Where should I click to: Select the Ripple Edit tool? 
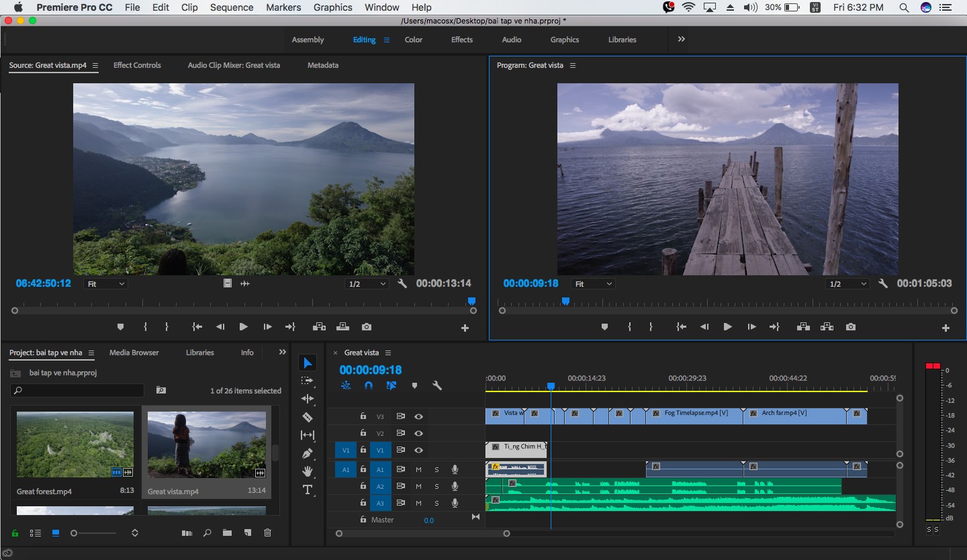[x=308, y=399]
